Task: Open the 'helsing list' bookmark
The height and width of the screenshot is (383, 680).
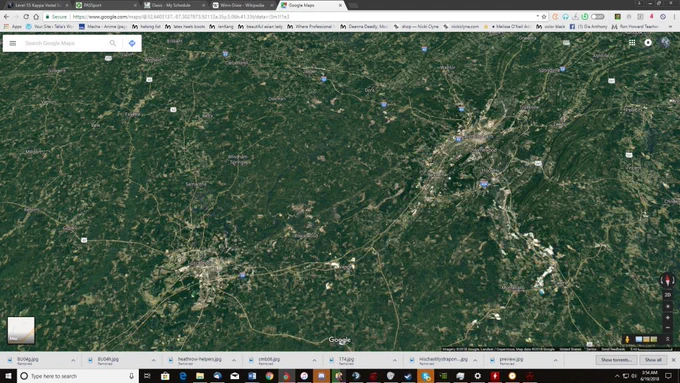Action: [146, 26]
